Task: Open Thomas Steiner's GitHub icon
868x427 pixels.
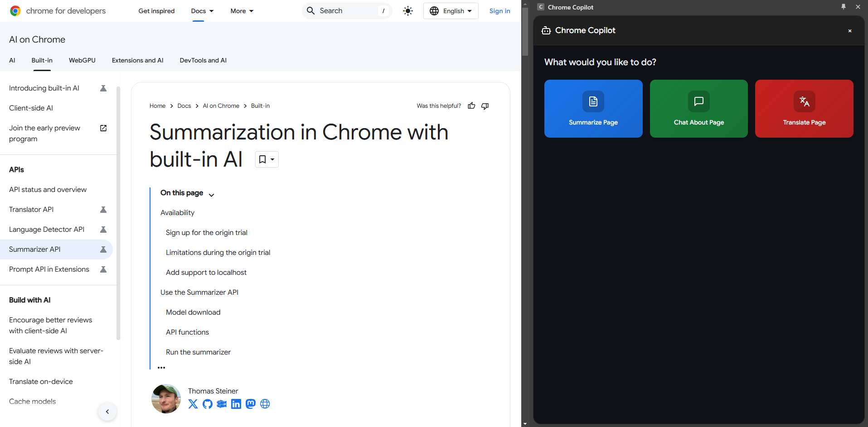Action: click(208, 404)
